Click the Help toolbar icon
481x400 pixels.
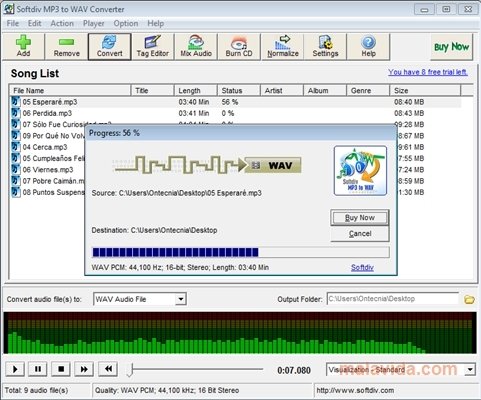click(368, 47)
